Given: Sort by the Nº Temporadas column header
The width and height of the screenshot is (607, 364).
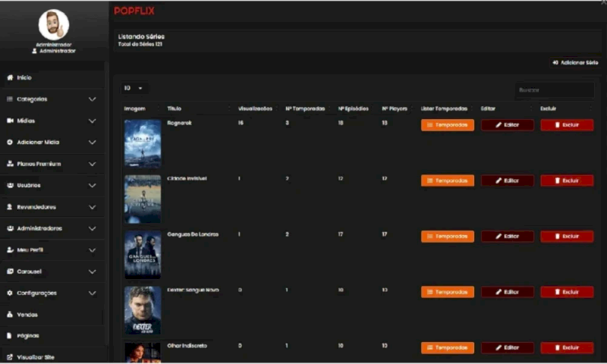Looking at the screenshot, I should pos(305,108).
